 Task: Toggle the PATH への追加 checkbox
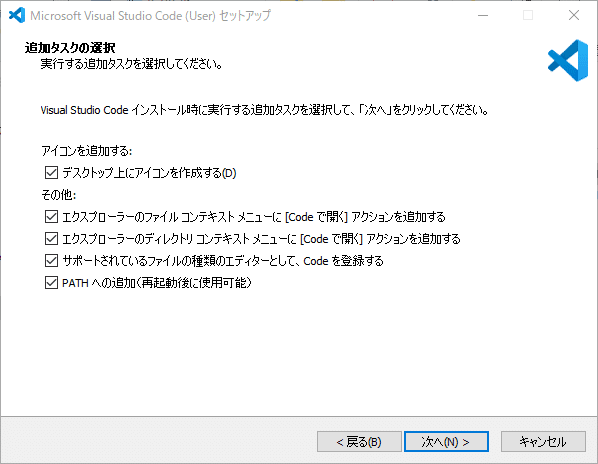[x=51, y=283]
